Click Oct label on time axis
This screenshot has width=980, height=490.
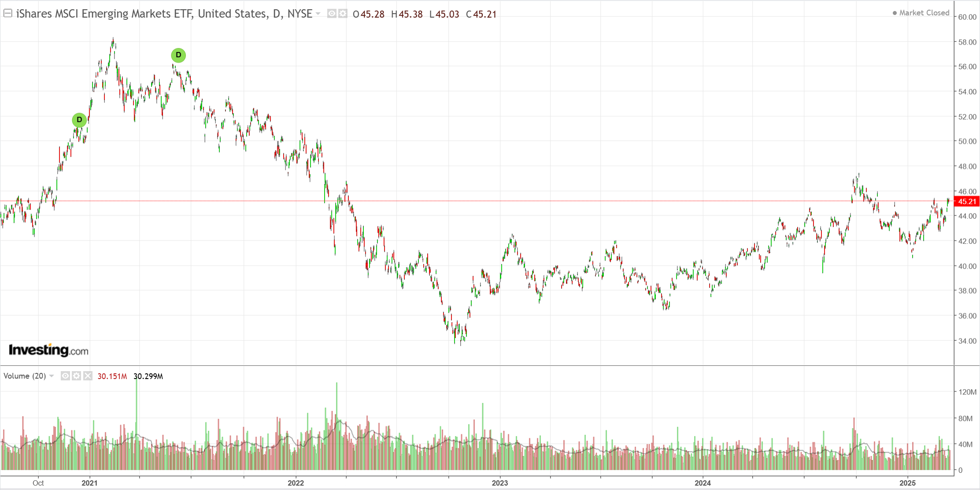click(x=38, y=483)
